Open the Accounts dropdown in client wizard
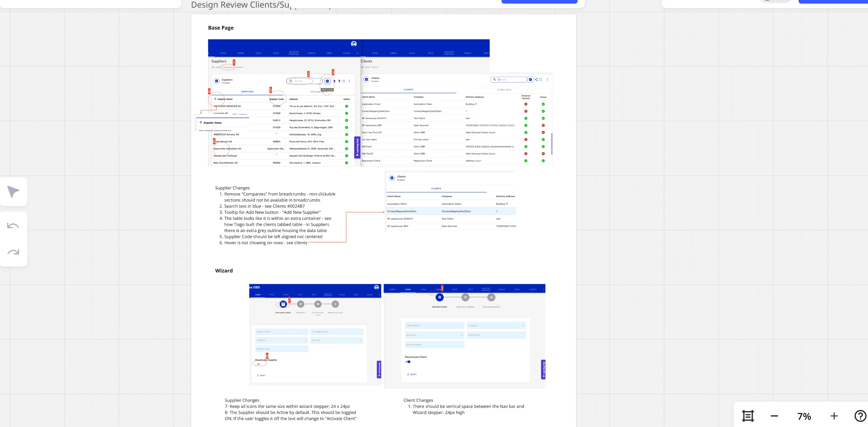Screen dimensions: 868x427 (435, 335)
